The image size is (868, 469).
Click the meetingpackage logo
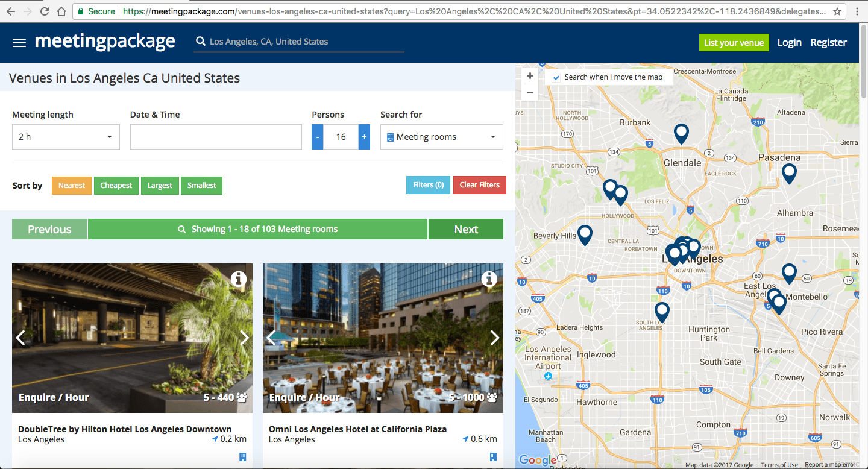105,42
